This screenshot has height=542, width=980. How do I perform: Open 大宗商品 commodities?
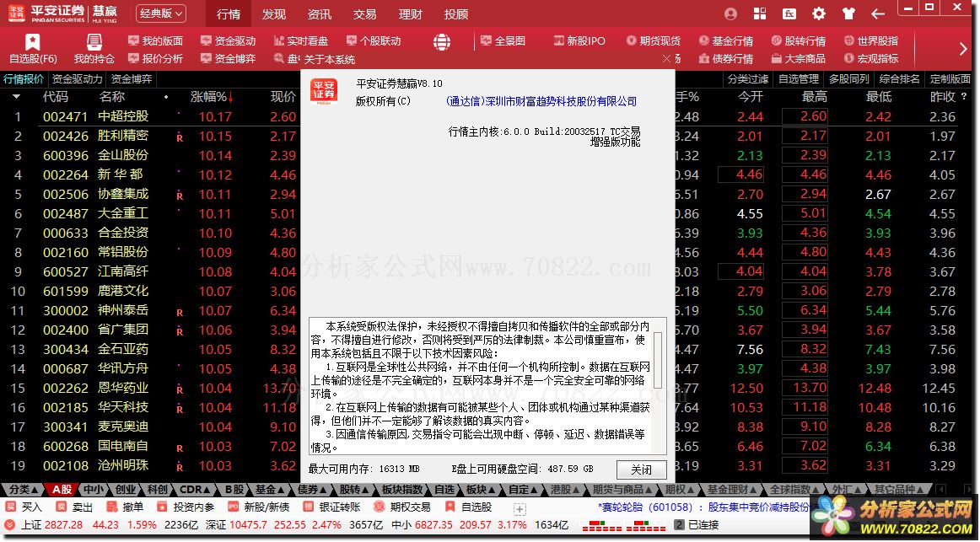[x=799, y=59]
